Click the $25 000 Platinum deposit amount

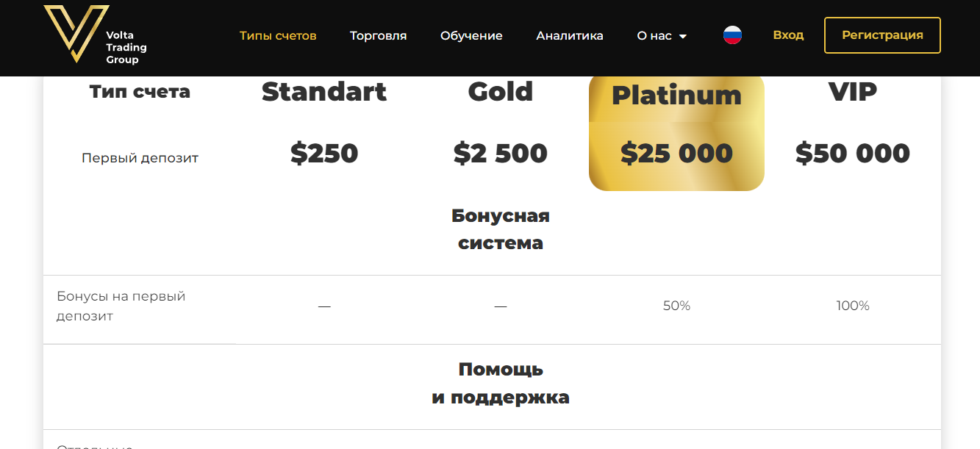point(676,153)
